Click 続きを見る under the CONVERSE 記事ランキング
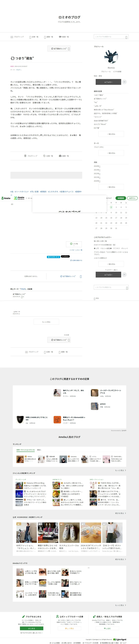Viewport: 139px width, 644px height. pyautogui.click(x=120, y=559)
